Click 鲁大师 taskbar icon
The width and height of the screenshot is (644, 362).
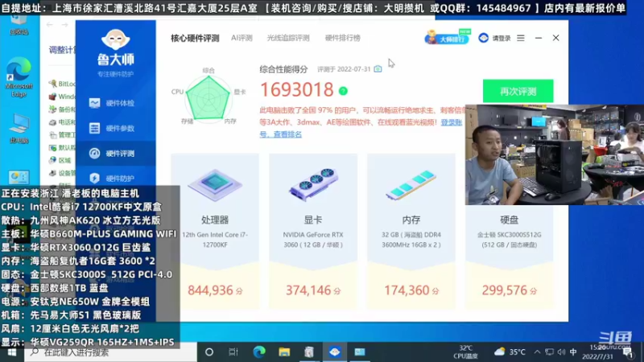[335, 352]
